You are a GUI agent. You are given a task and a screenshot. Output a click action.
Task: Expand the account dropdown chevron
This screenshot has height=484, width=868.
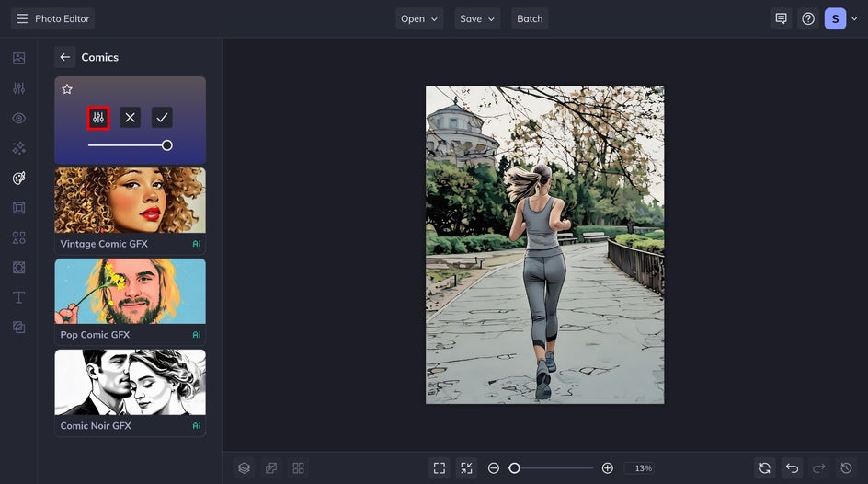(854, 18)
